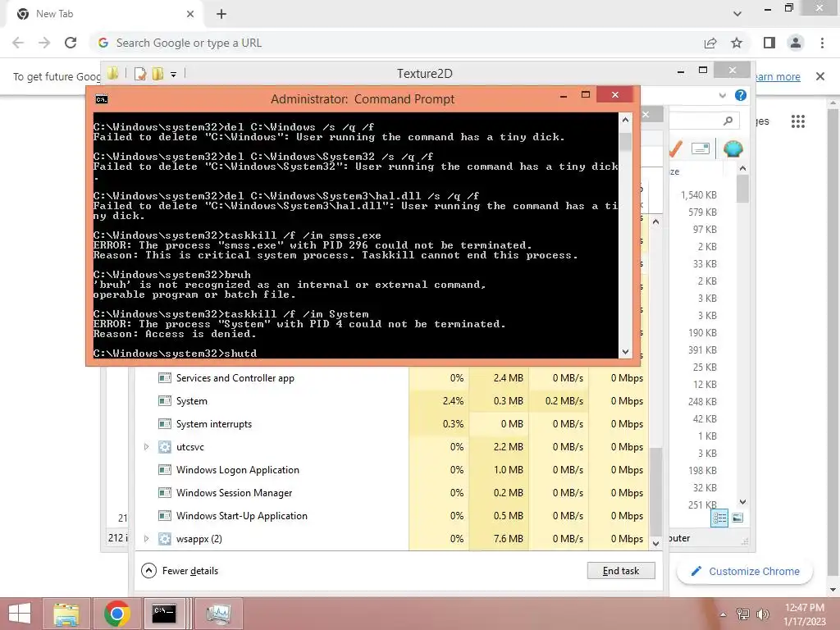Click the Chrome address bar
Viewport: 840px width, 630px height.
[396, 43]
